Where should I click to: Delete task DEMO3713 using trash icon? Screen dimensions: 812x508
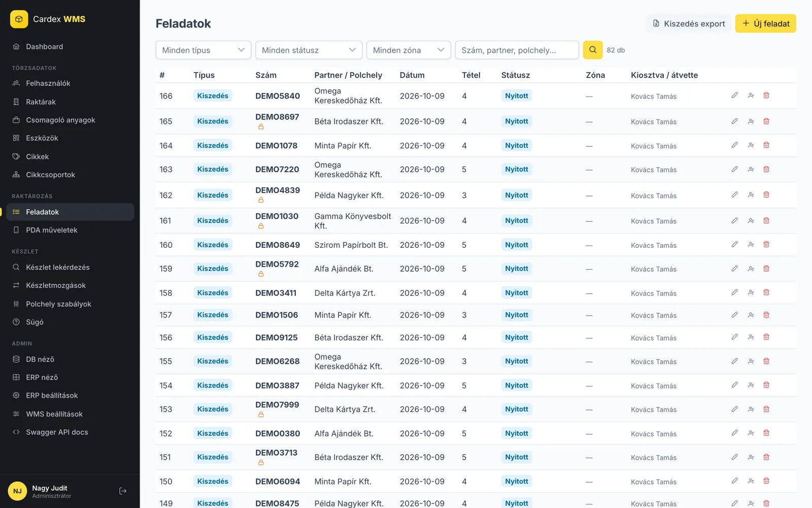point(766,457)
